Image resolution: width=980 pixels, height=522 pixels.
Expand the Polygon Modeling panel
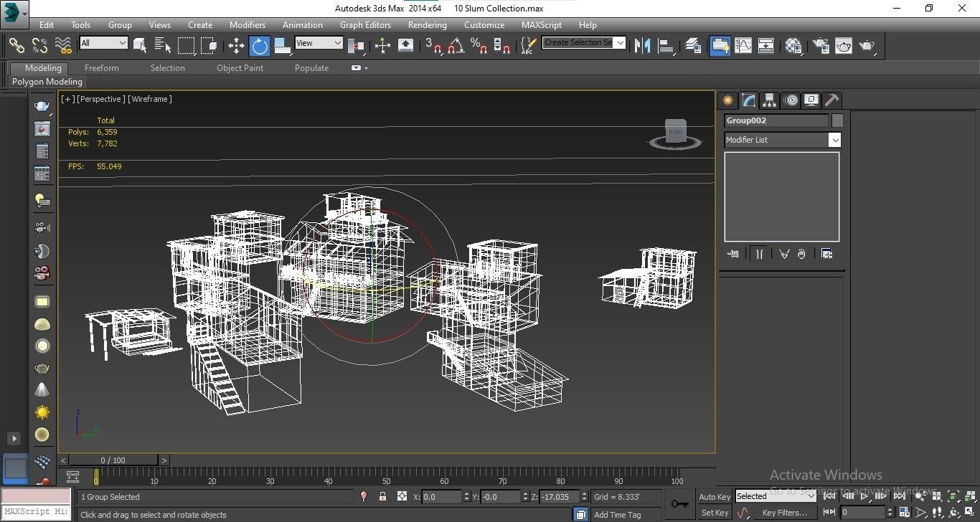(x=47, y=82)
